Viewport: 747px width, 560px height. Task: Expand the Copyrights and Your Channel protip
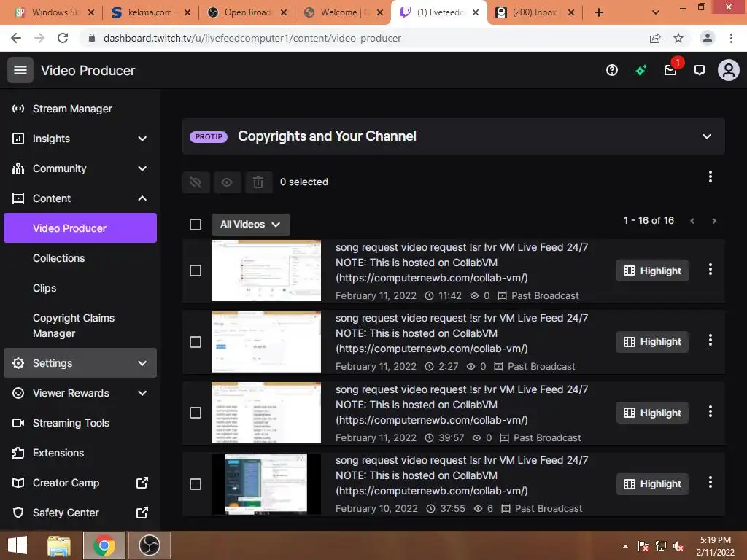707,136
